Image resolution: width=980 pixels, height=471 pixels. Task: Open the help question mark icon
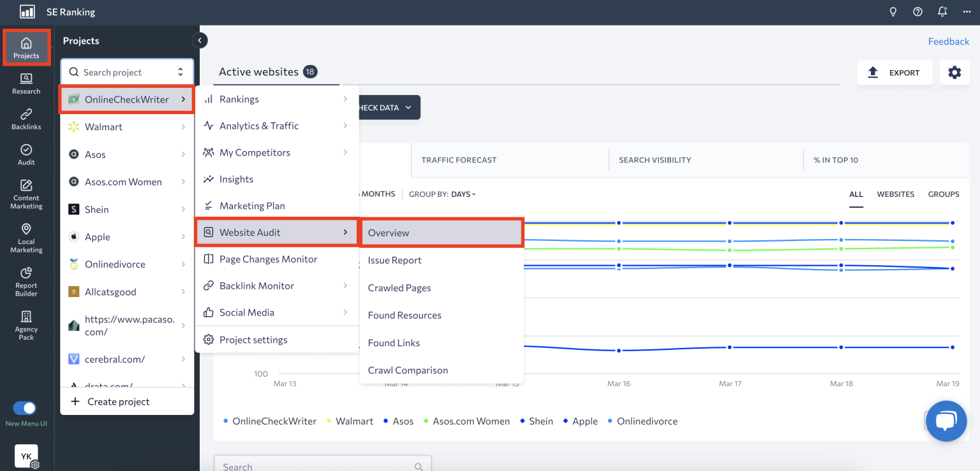coord(917,12)
